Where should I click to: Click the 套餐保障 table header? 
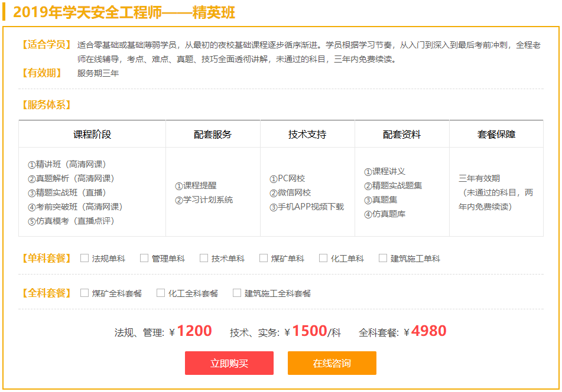(496, 135)
